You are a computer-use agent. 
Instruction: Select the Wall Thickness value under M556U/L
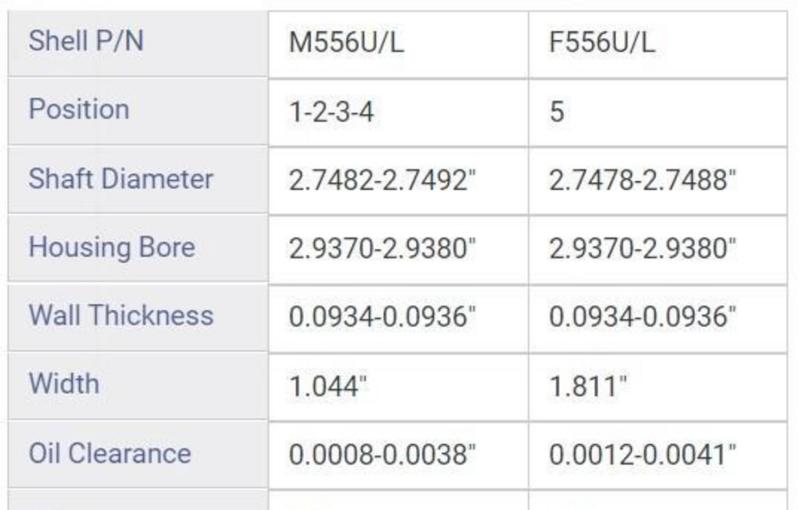383,317
